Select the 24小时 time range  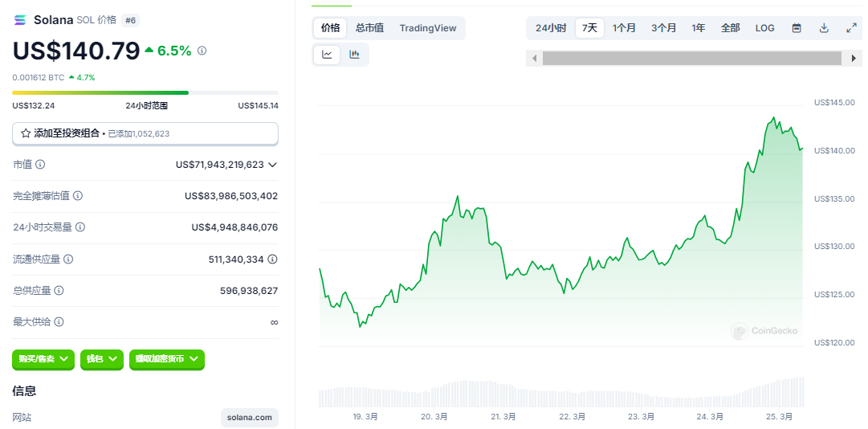click(x=551, y=28)
